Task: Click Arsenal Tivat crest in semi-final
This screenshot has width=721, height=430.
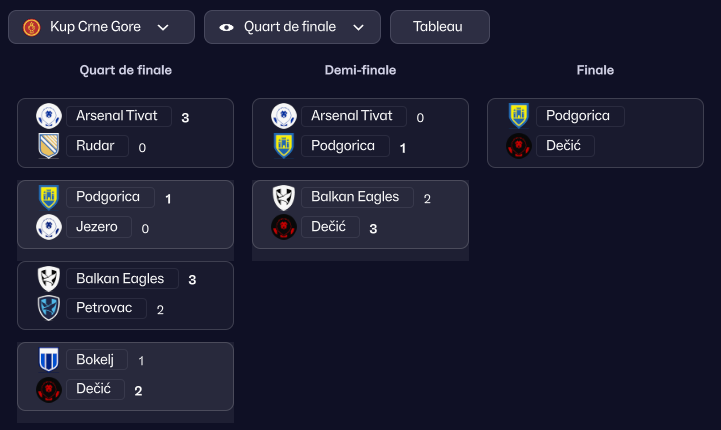Action: [284, 116]
